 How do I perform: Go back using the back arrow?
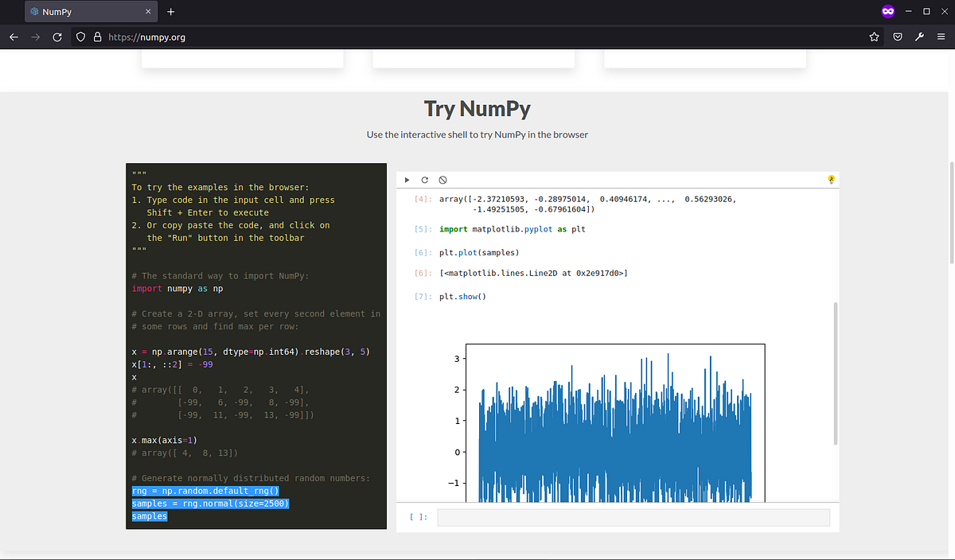coord(13,37)
